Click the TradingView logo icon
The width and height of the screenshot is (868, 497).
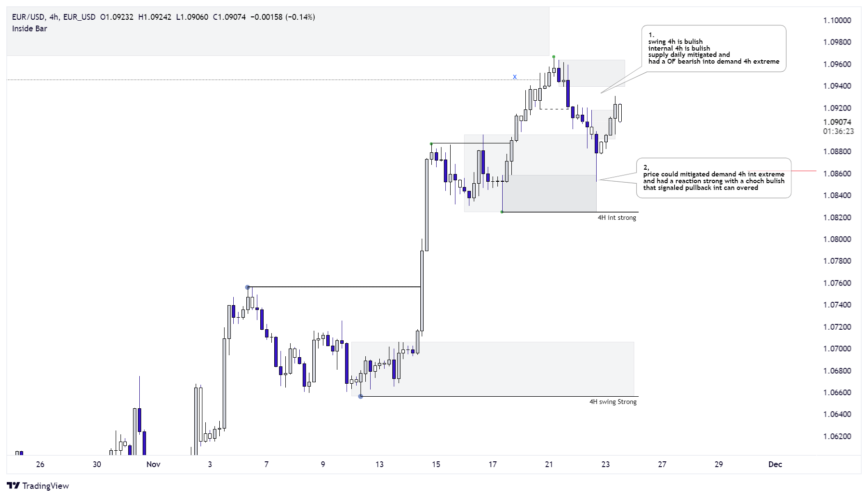14,485
